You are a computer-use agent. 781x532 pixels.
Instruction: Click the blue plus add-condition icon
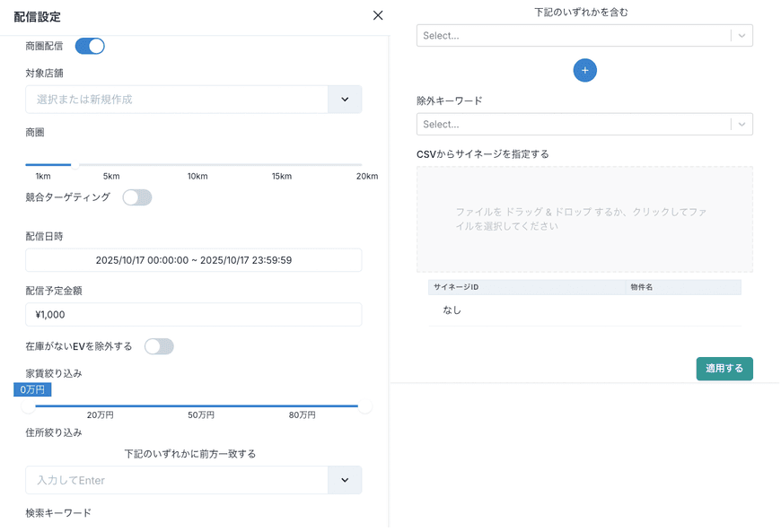click(x=584, y=70)
